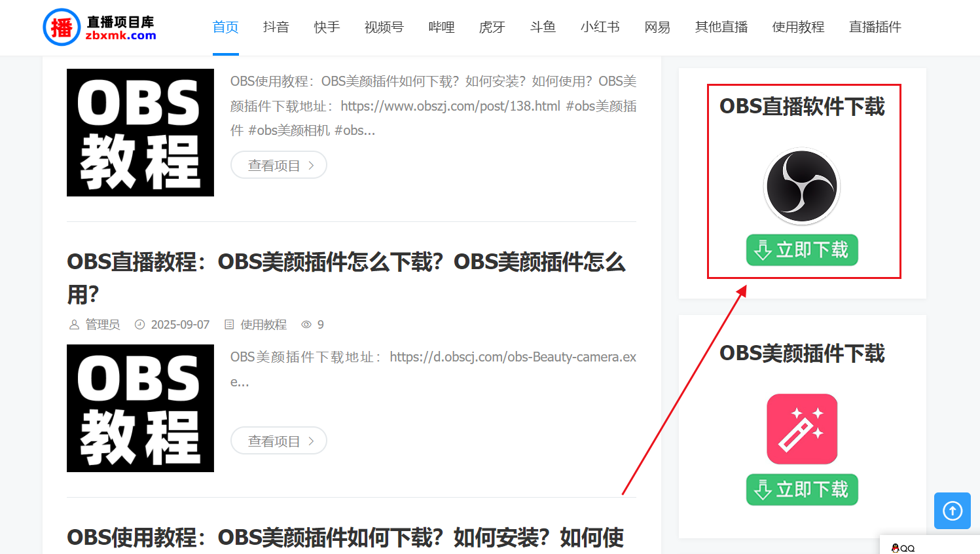Image resolution: width=980 pixels, height=554 pixels.
Task: Click the document icon before 使用教程 label
Action: pos(228,324)
